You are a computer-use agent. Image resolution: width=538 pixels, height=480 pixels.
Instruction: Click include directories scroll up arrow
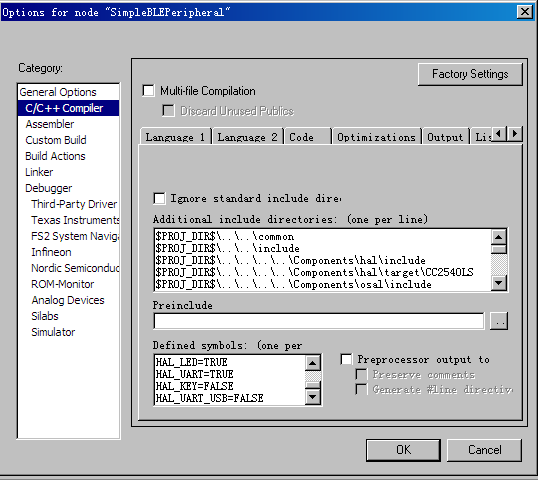click(499, 237)
